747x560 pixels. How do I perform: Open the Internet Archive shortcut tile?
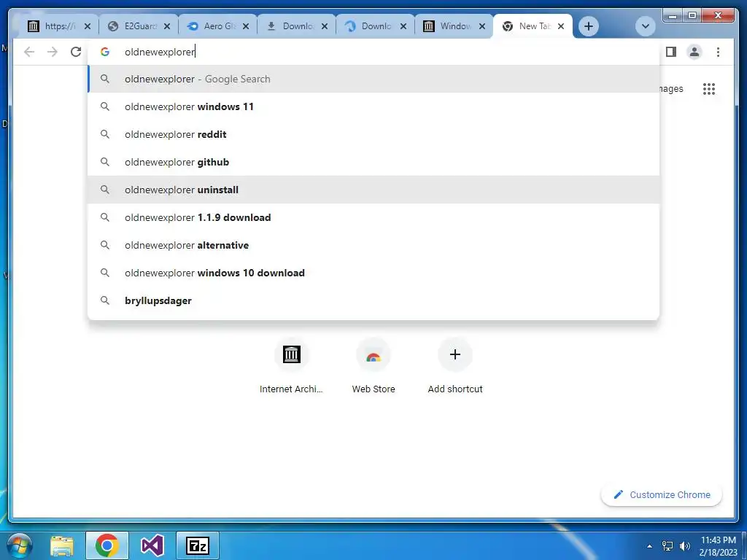tap(292, 366)
